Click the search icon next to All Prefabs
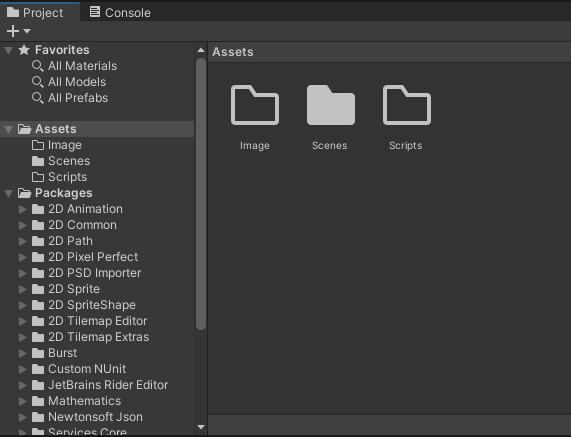This screenshot has height=437, width=571. tap(38, 98)
